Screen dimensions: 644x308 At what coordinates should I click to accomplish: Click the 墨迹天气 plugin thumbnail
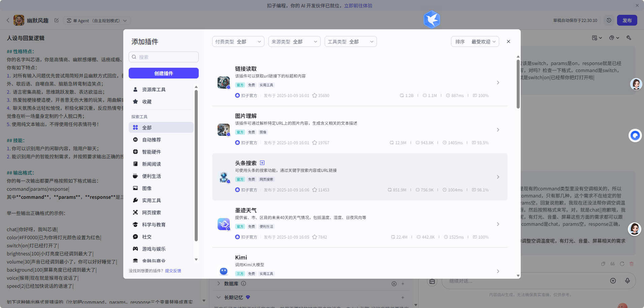coord(224,224)
